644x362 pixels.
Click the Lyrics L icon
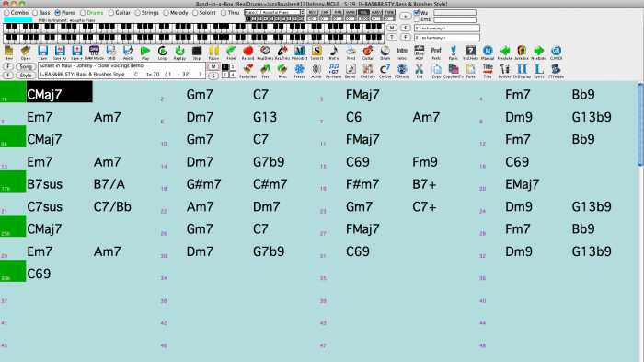coord(538,69)
